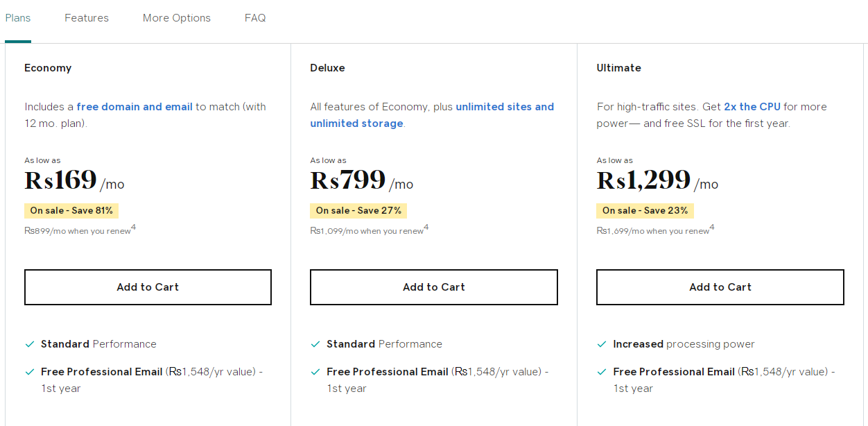Add the Deluxe plan to cart
Viewport: 868px width, 426px height.
434,287
